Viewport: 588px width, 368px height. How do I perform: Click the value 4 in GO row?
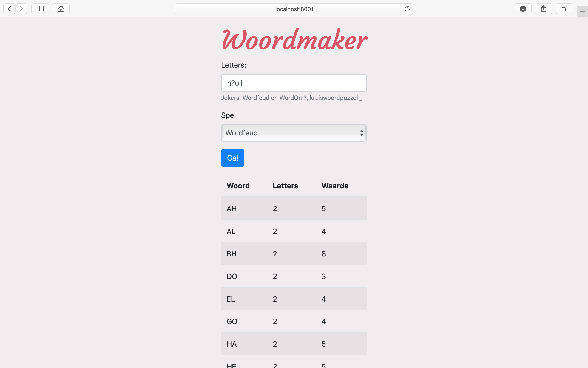[324, 322]
